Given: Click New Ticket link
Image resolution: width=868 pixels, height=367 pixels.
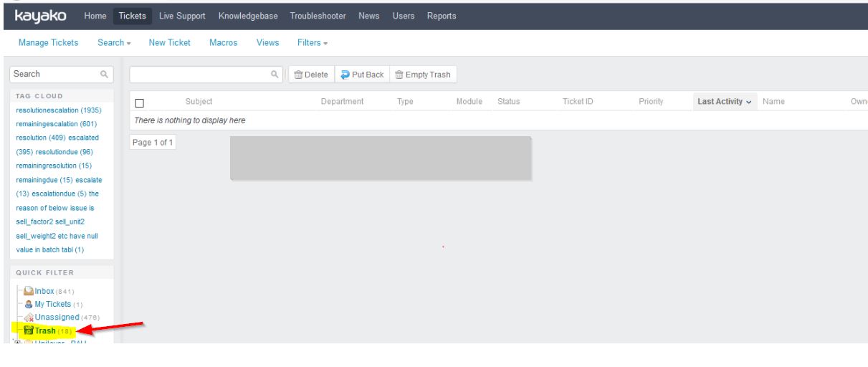Looking at the screenshot, I should pyautogui.click(x=169, y=42).
